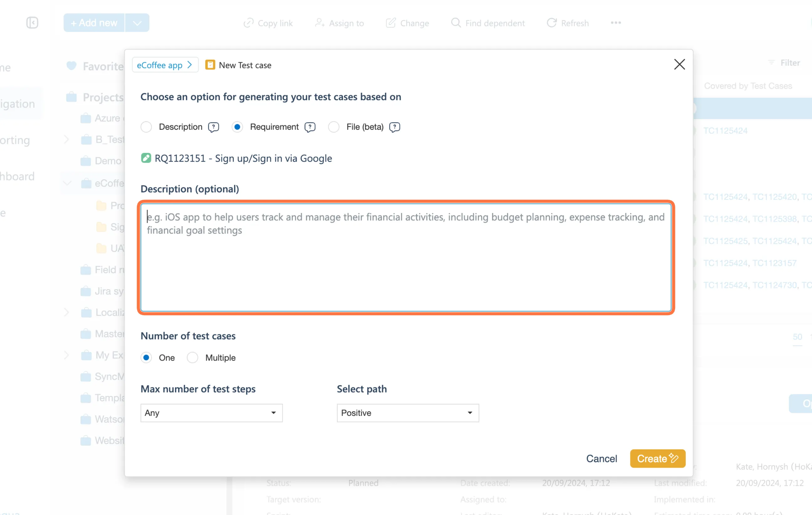Click the RQ1123151 requirement icon
The image size is (812, 515).
[x=146, y=158]
